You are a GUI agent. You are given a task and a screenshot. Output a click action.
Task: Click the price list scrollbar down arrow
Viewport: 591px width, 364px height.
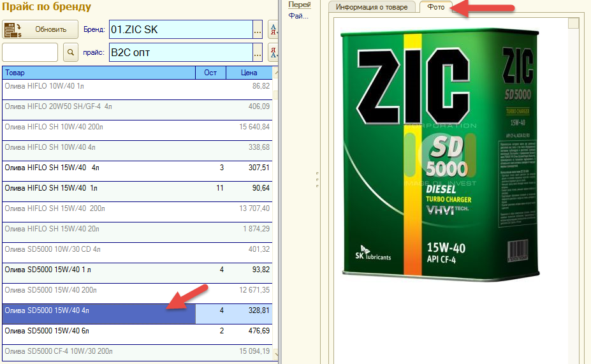(x=275, y=354)
